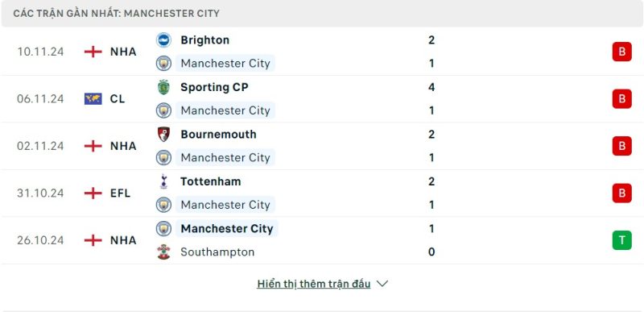Viewport: 644px width, 312px height.
Task: Open the Tottenham team name link
Action: tap(211, 181)
